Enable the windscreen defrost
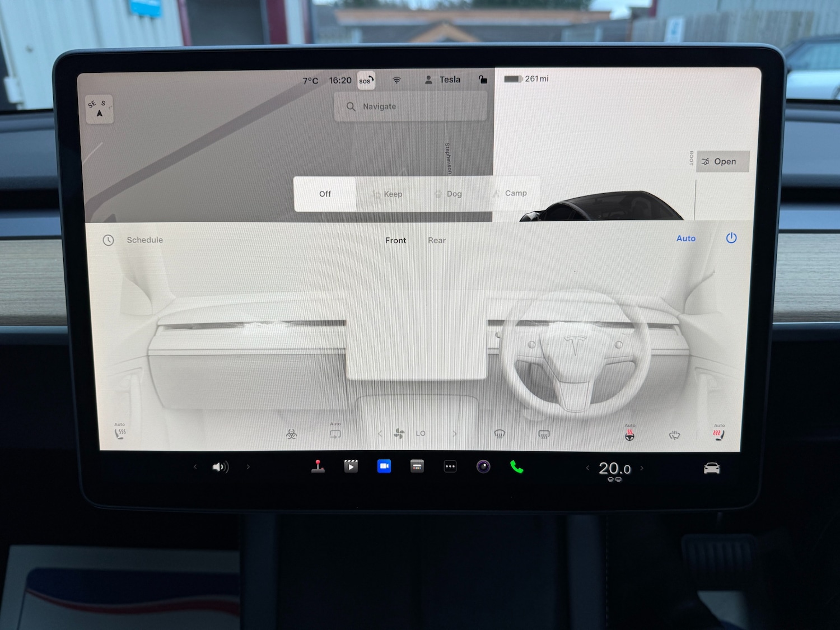This screenshot has height=630, width=840. coord(499,433)
